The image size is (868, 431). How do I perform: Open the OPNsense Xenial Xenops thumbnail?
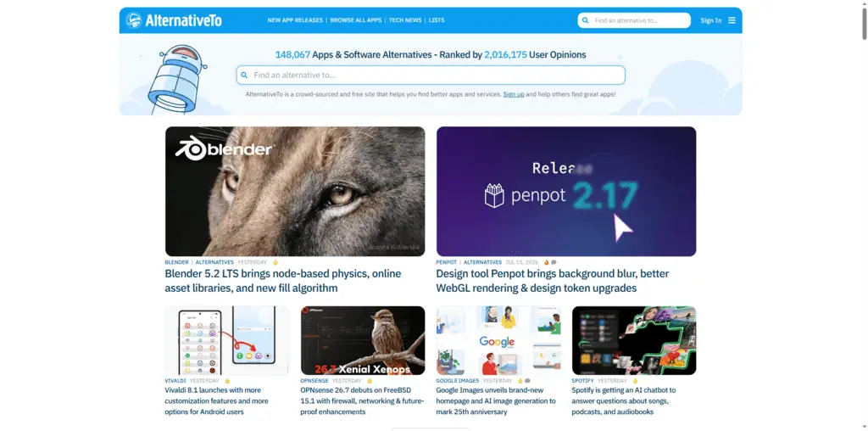(363, 341)
